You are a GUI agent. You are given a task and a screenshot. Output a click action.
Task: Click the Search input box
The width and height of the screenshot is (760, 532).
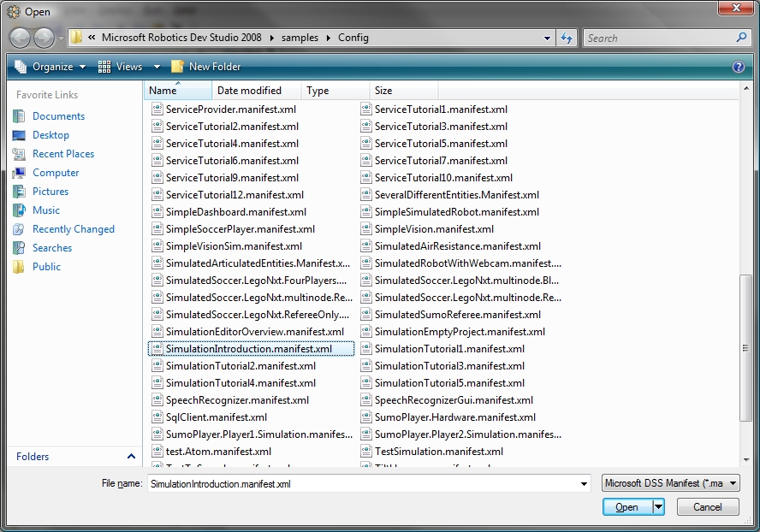tap(659, 38)
